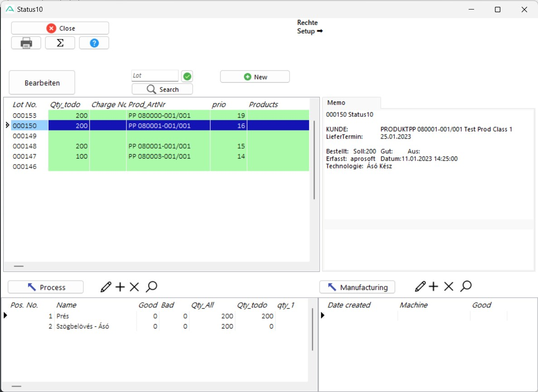Select lot row 000153
The image size is (538, 392).
coord(25,116)
